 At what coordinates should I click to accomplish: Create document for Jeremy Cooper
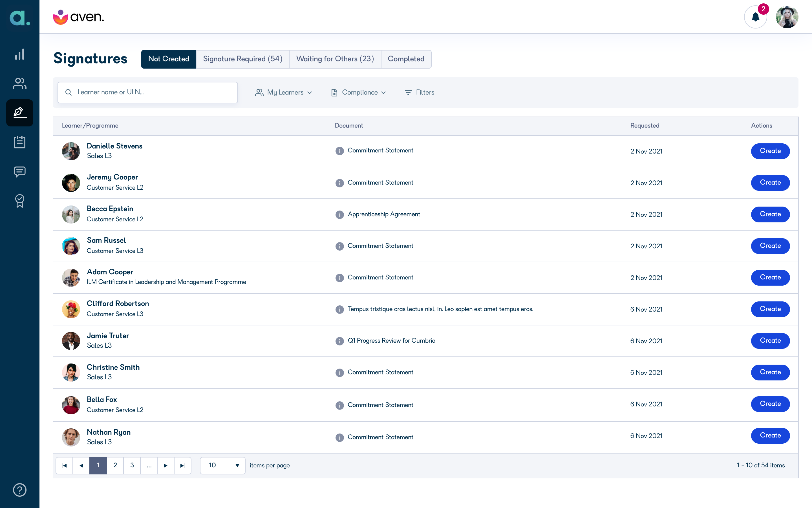click(770, 182)
